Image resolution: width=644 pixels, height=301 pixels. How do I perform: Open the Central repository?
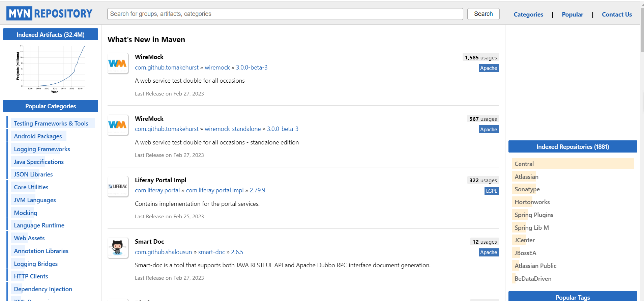(524, 164)
